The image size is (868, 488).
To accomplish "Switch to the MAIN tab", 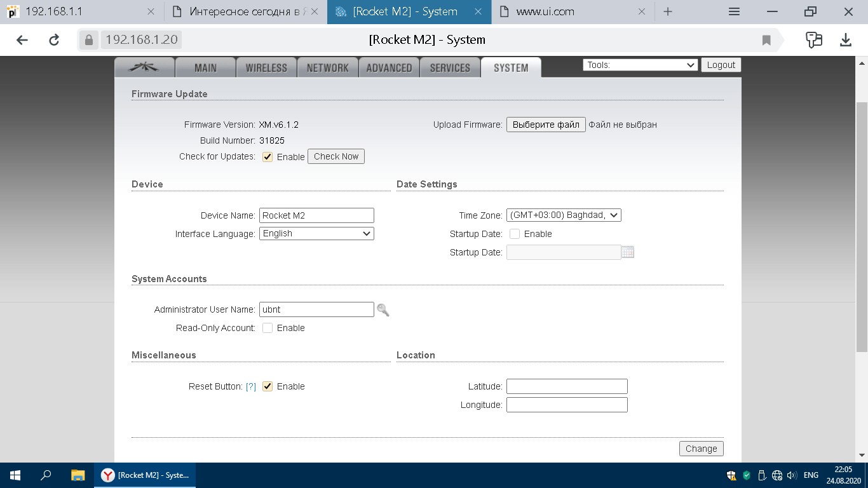I will 205,67.
